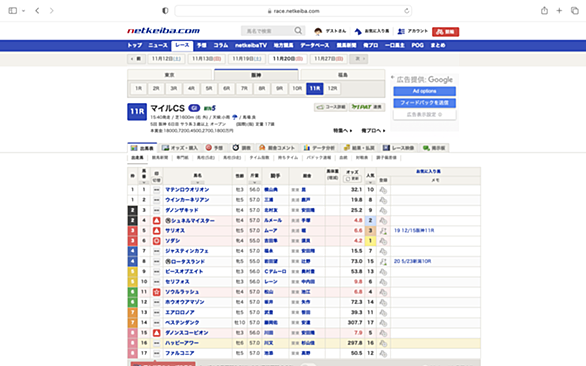Focus the horse name search field
The height and width of the screenshot is (366, 586).
tap(268, 31)
